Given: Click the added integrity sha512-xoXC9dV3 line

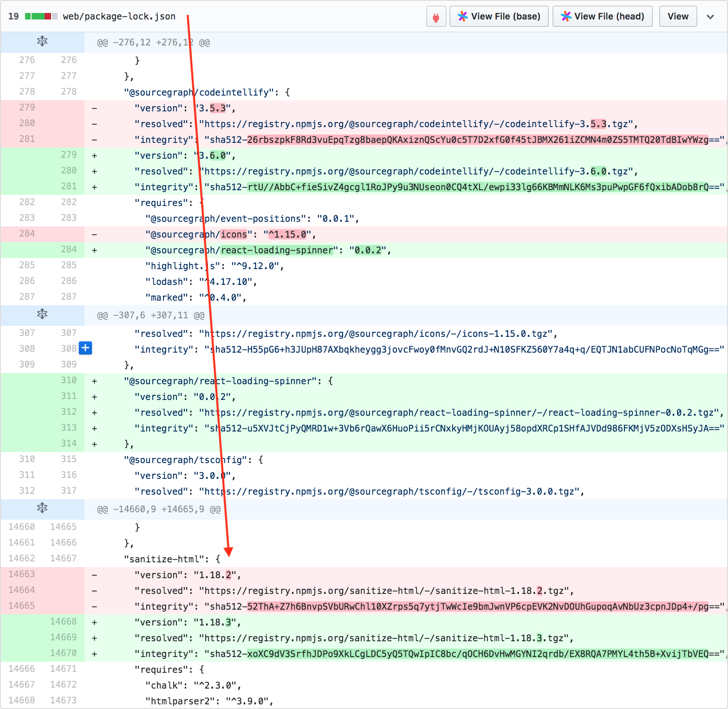Looking at the screenshot, I should (x=430, y=654).
